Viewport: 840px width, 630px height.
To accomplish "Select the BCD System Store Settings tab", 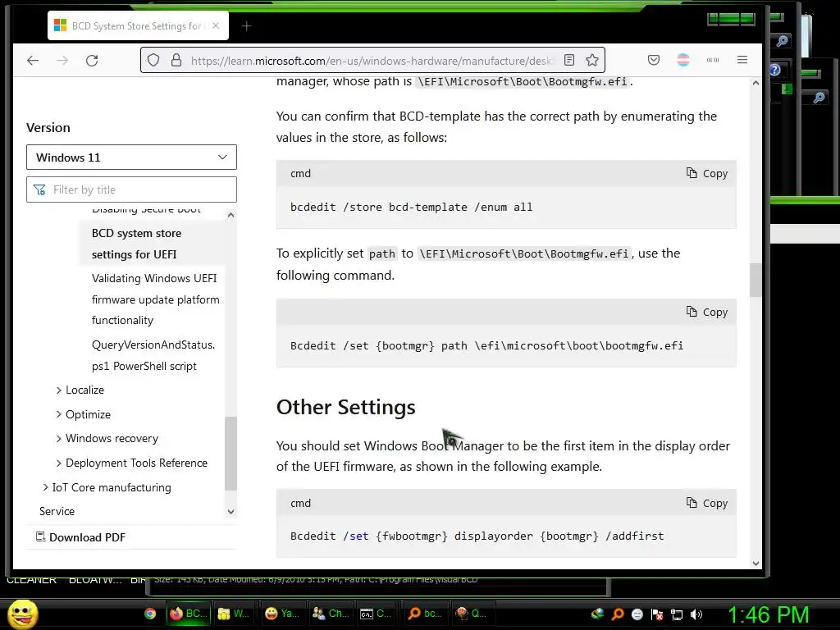I will click(138, 25).
